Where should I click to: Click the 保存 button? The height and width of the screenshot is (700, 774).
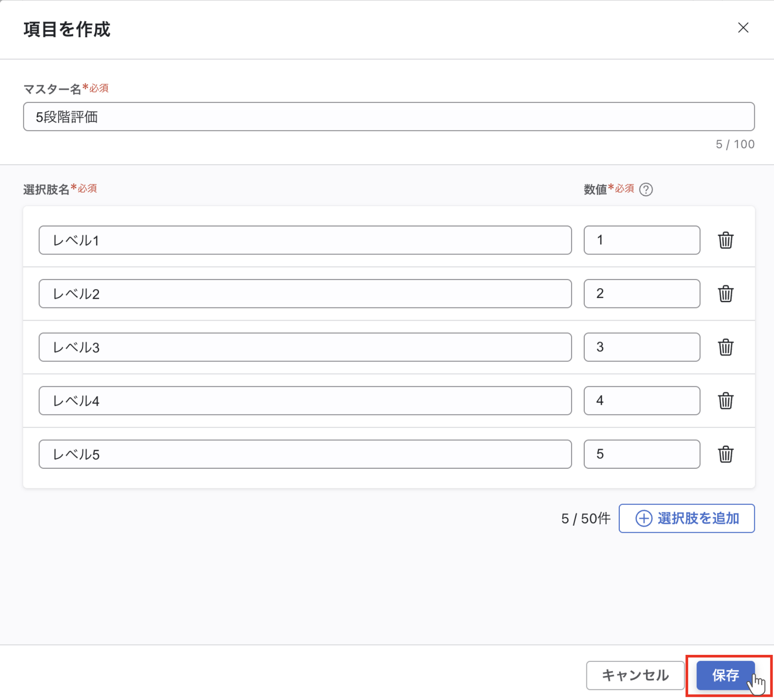click(x=725, y=675)
